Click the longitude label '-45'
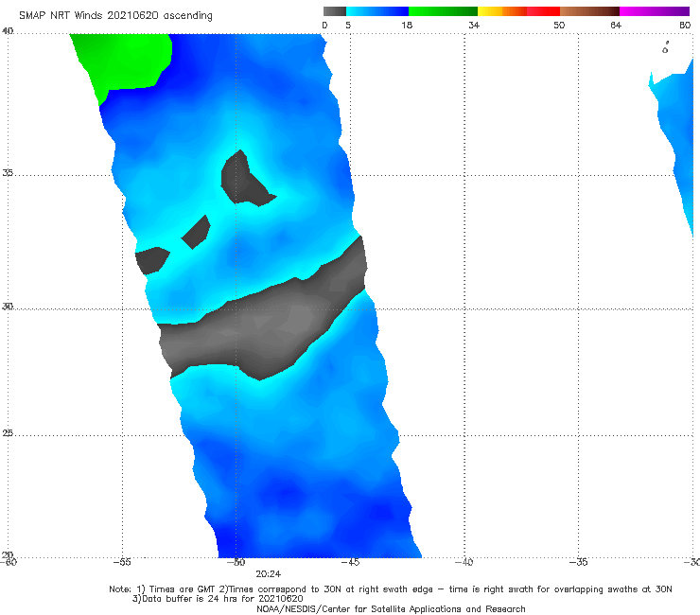Screen dimensions: 700x615 click(350, 562)
